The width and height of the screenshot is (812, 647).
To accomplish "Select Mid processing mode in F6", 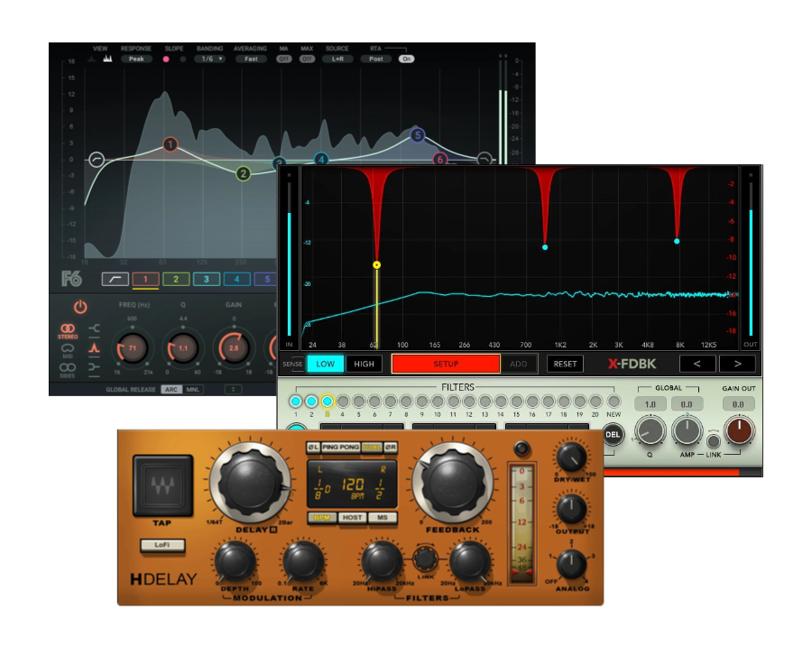I will tap(68, 350).
